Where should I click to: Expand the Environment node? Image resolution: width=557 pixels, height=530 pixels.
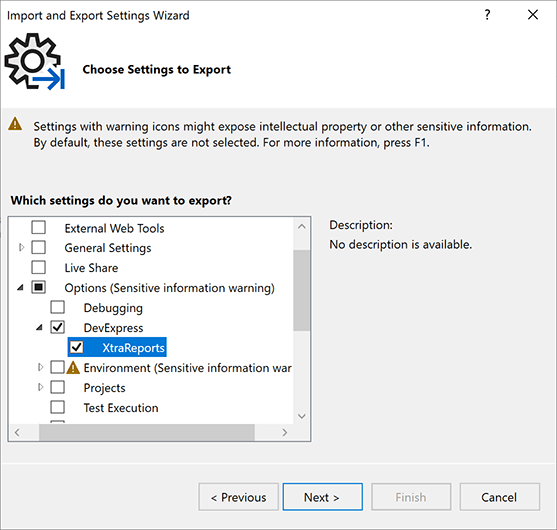(40, 367)
